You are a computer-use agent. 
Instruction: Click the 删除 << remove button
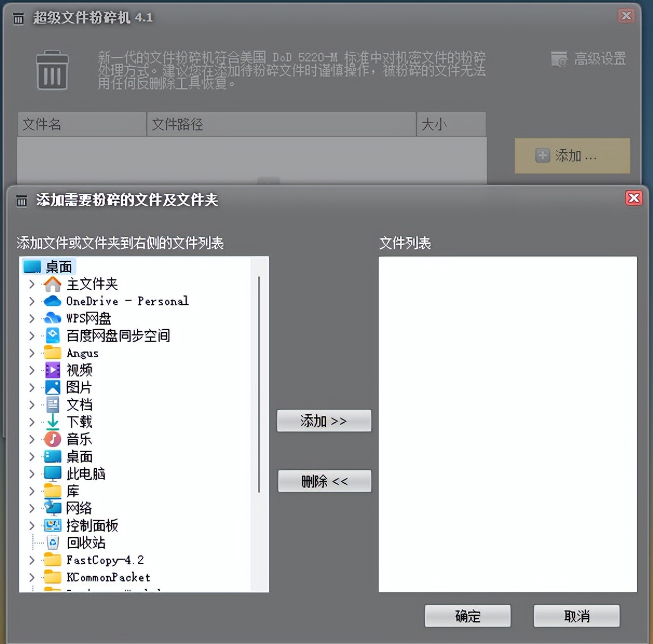pos(324,481)
